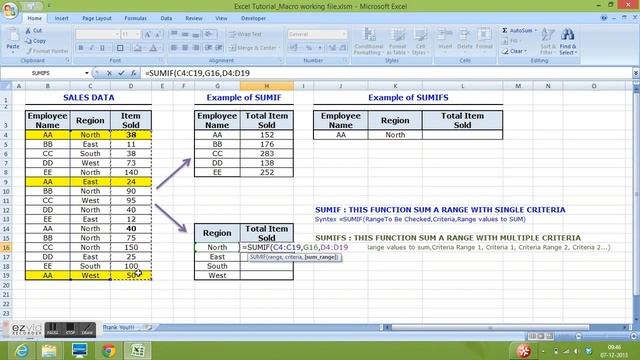The width and height of the screenshot is (640, 360).
Task: Switch to the Insert tab
Action: coord(62,18)
